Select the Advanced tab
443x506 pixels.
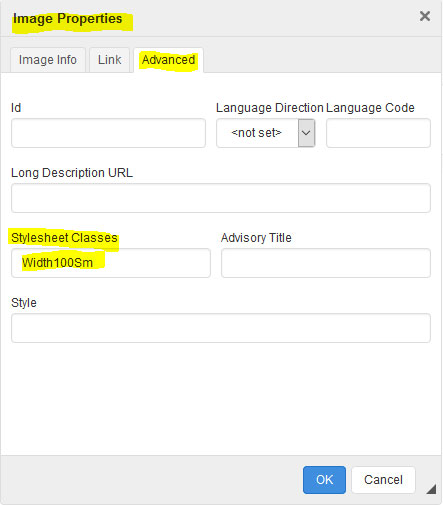(x=168, y=60)
